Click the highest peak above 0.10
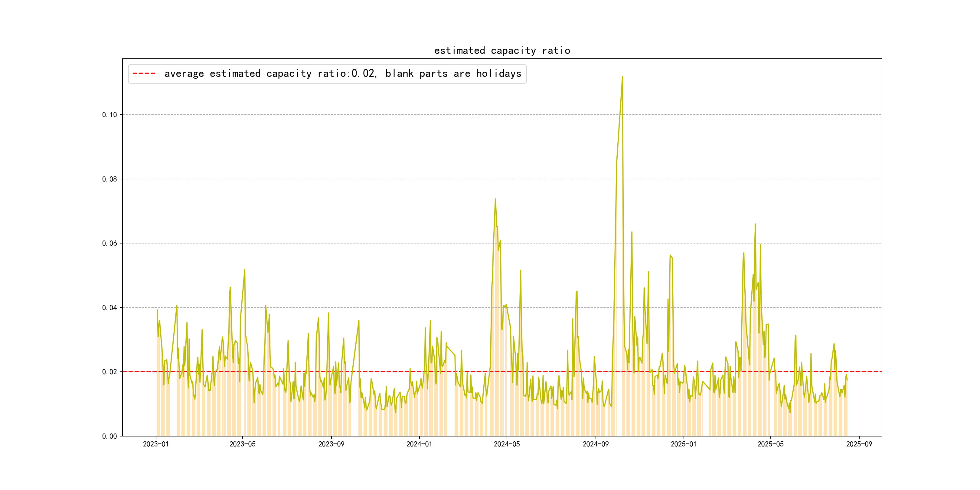The width and height of the screenshot is (980, 490). pyautogui.click(x=622, y=77)
